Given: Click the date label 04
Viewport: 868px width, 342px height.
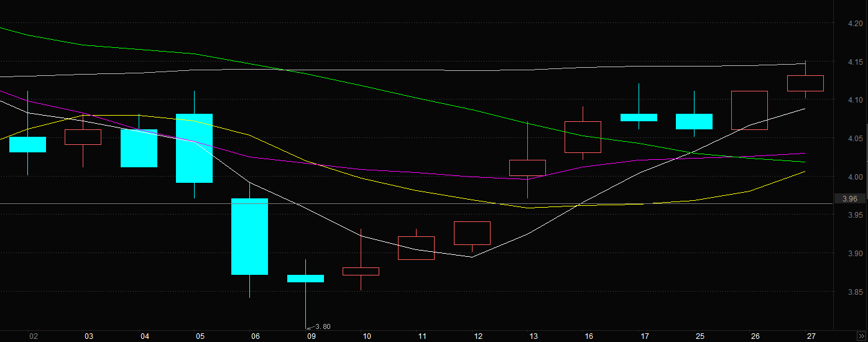Looking at the screenshot, I should pyautogui.click(x=145, y=336).
